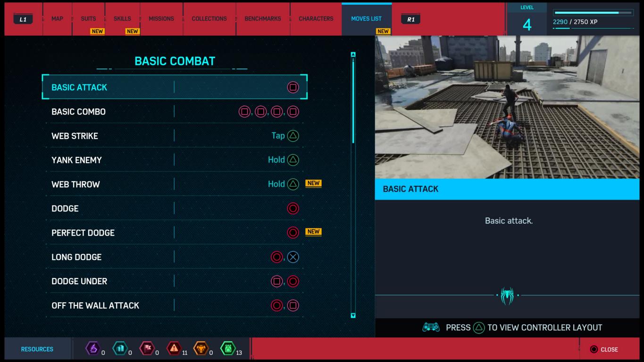
Task: Open the Suits tab
Action: click(88, 19)
